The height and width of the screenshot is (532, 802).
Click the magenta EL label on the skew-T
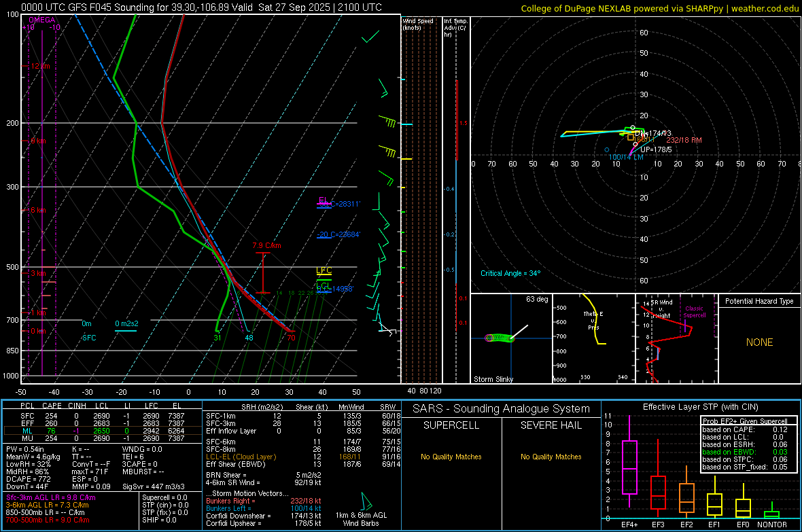point(323,200)
